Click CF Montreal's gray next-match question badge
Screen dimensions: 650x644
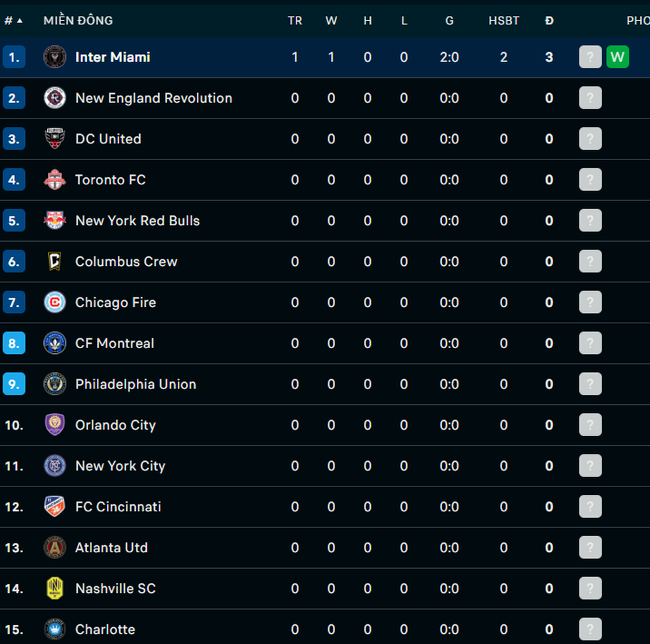[590, 343]
